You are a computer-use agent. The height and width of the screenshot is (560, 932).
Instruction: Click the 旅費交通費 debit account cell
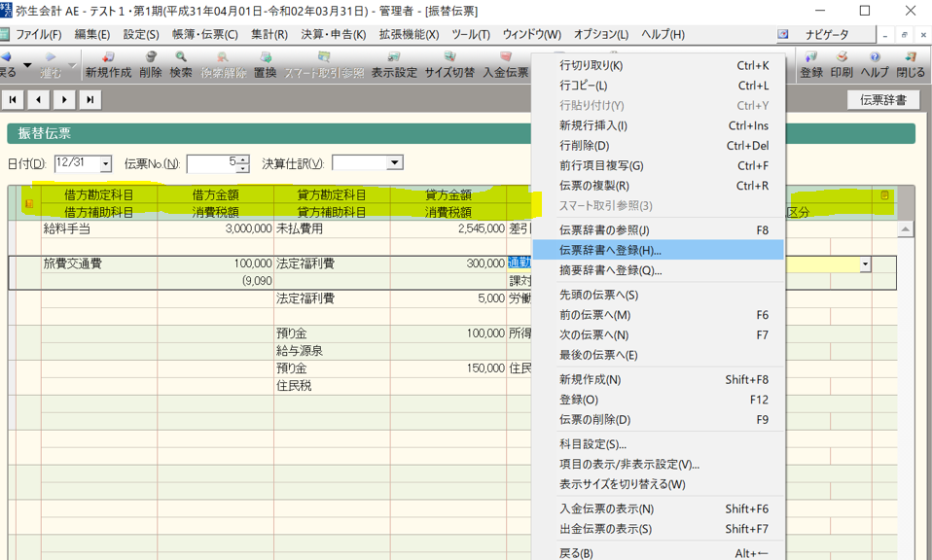coord(97,263)
